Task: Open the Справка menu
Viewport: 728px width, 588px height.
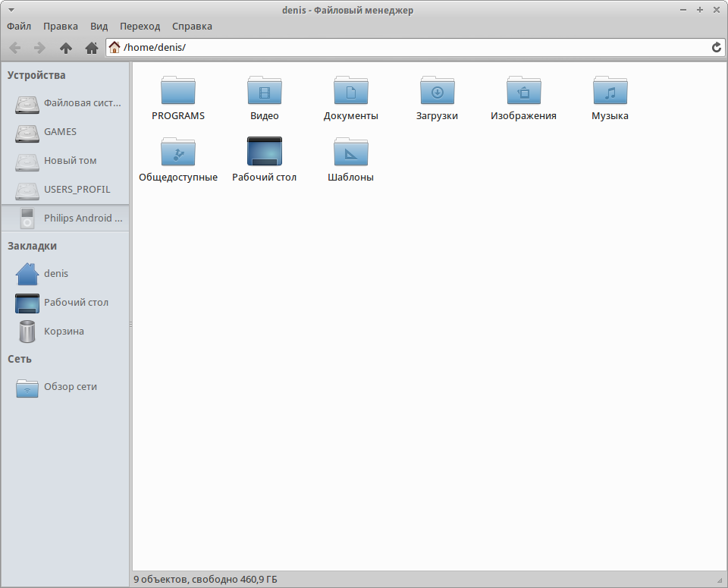Action: pyautogui.click(x=192, y=26)
